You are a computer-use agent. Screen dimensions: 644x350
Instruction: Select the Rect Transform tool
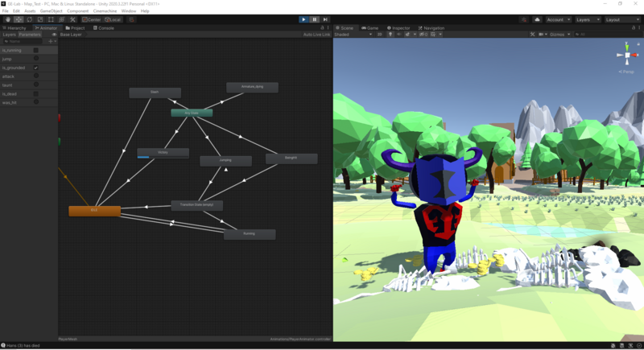click(x=51, y=19)
